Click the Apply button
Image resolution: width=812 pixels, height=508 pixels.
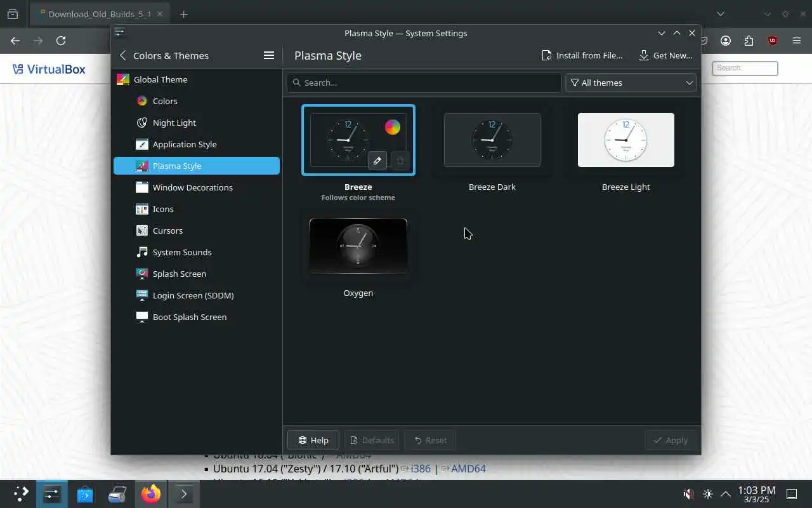670,440
